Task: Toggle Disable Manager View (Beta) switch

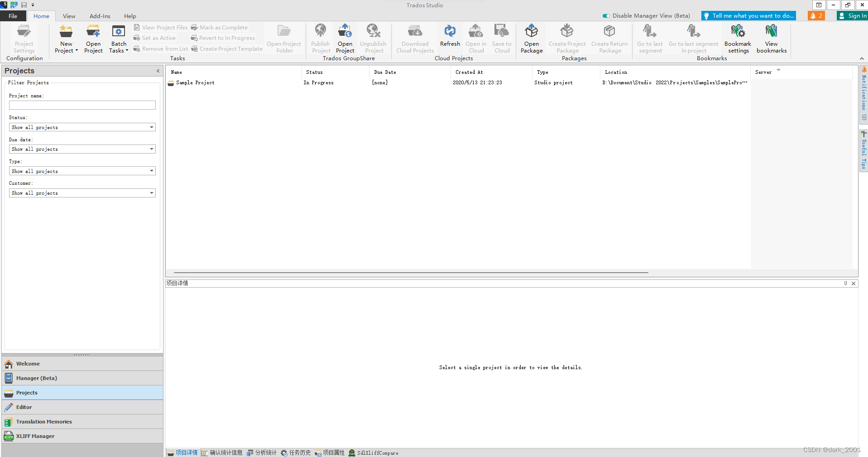Action: point(606,16)
